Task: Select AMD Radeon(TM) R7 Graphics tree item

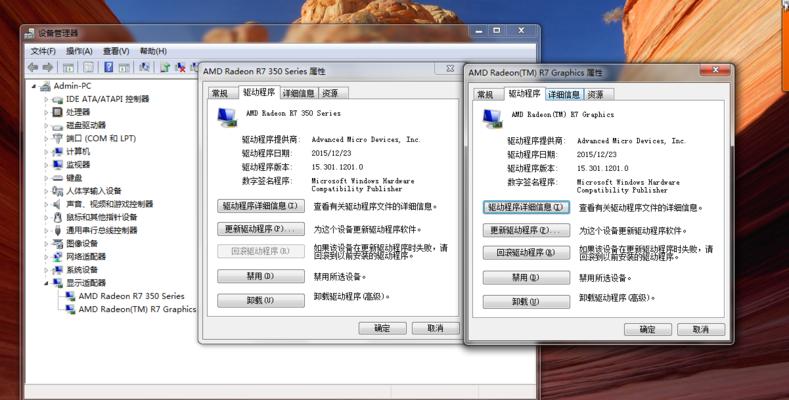Action: click(x=137, y=309)
